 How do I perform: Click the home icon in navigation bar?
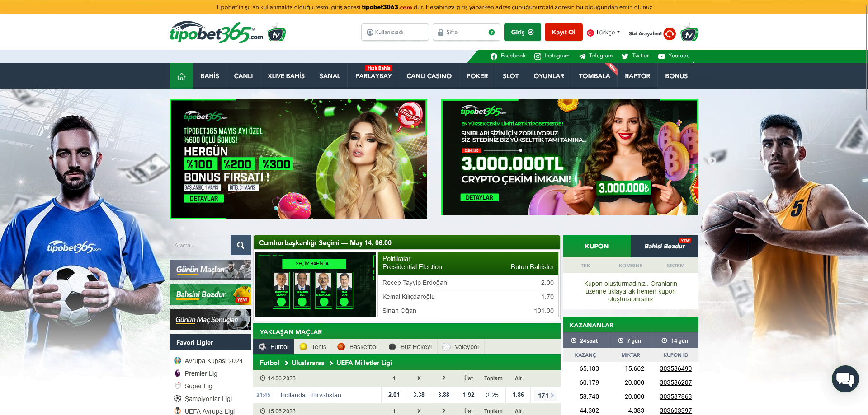181,76
